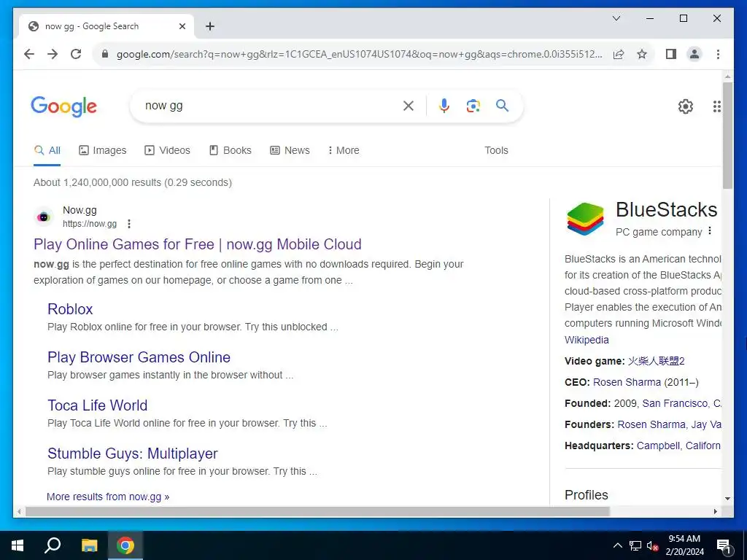Open the Now.gg site favicon
747x560 pixels.
pos(44,217)
